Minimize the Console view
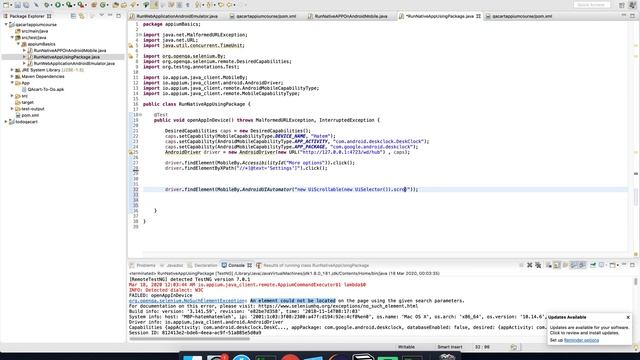 point(624,265)
